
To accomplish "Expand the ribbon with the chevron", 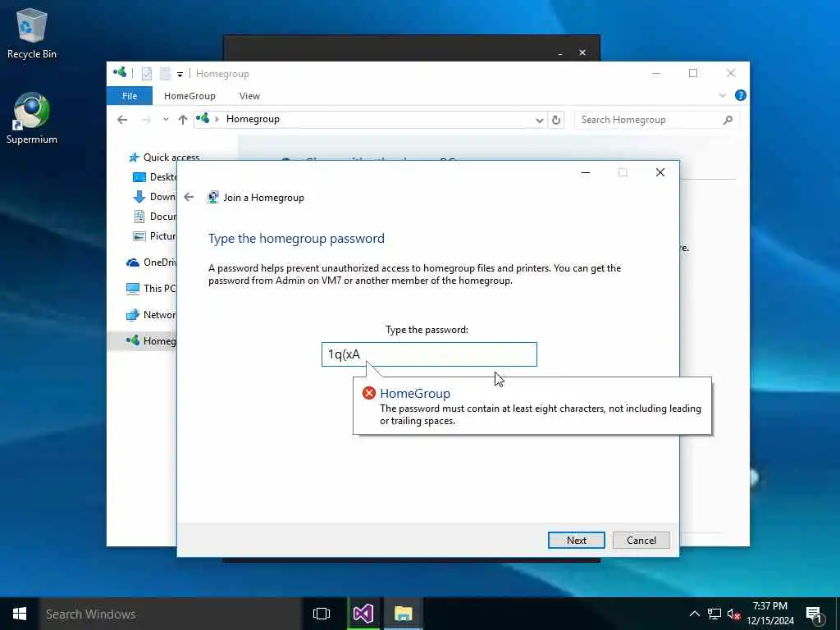I will point(722,96).
